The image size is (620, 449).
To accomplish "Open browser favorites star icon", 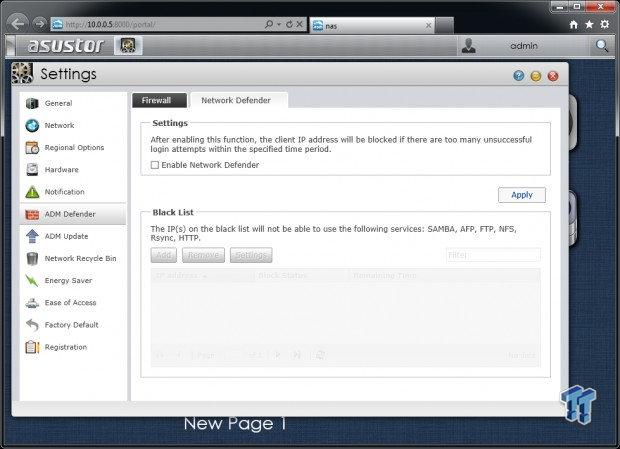I will point(589,25).
